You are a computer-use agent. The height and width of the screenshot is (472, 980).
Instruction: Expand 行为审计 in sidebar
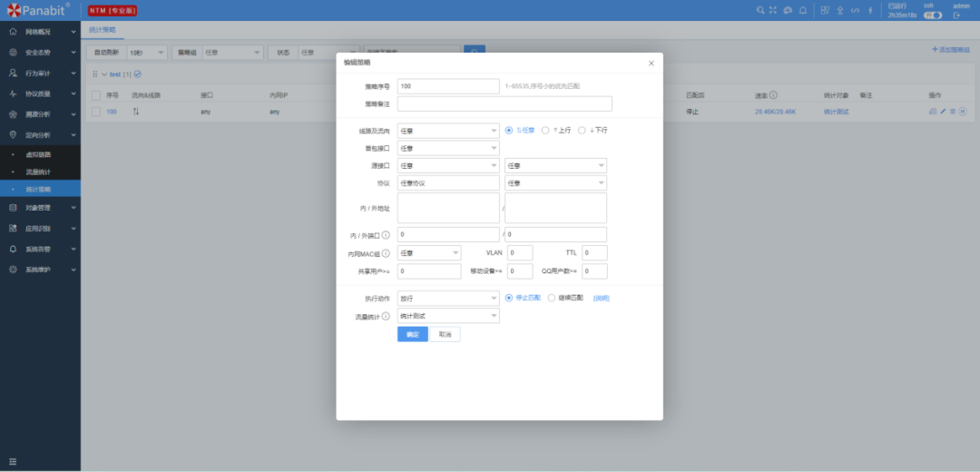coord(40,74)
